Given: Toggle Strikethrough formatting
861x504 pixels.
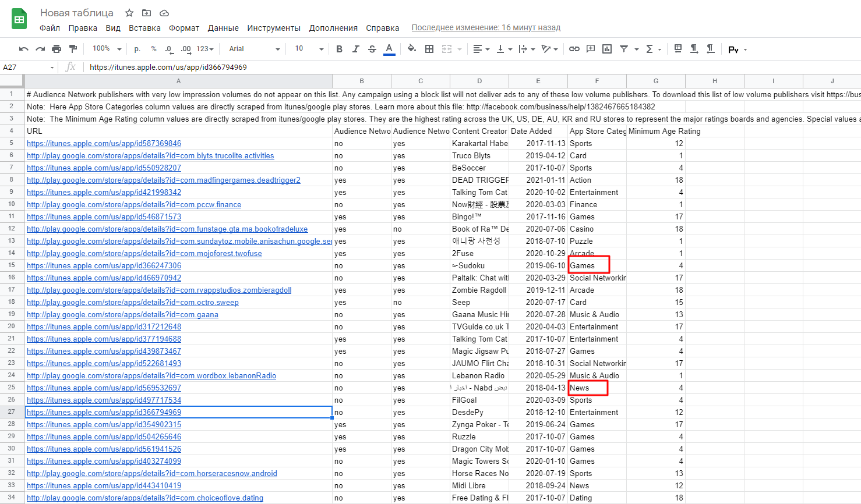Looking at the screenshot, I should pos(372,49).
